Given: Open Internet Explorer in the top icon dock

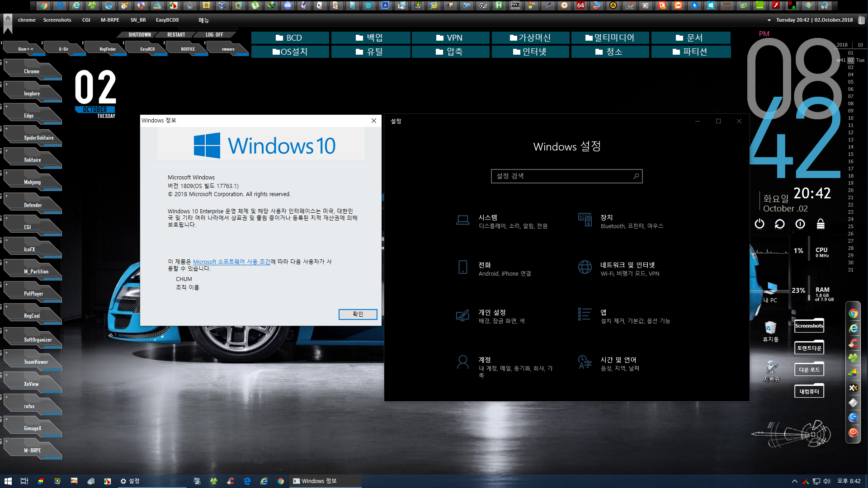Looking at the screenshot, I should 76,5.
